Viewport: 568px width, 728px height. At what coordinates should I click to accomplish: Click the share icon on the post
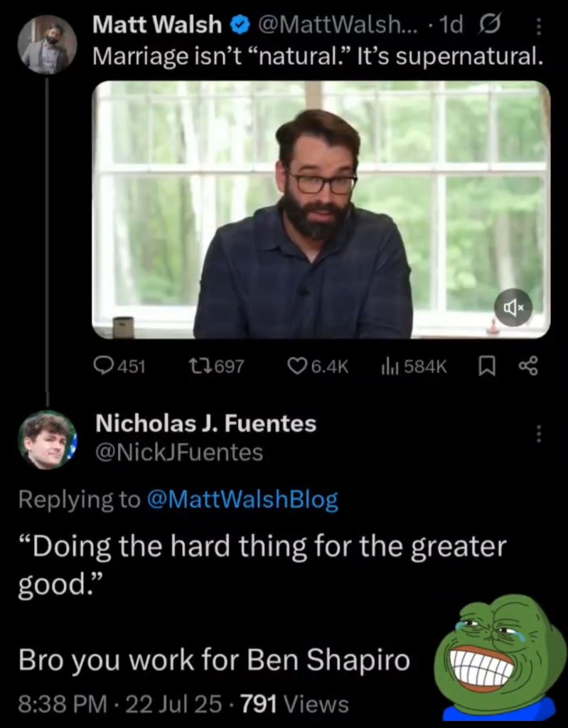[529, 366]
